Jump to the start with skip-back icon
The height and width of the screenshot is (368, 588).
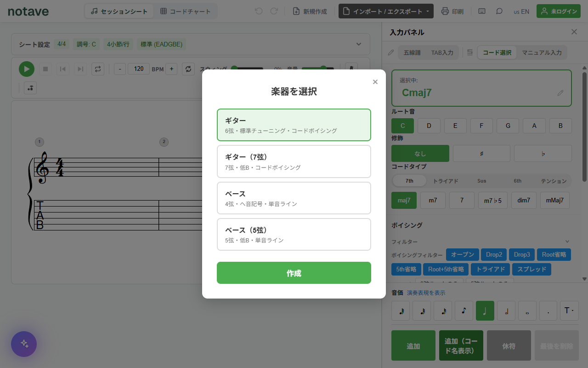tap(63, 69)
